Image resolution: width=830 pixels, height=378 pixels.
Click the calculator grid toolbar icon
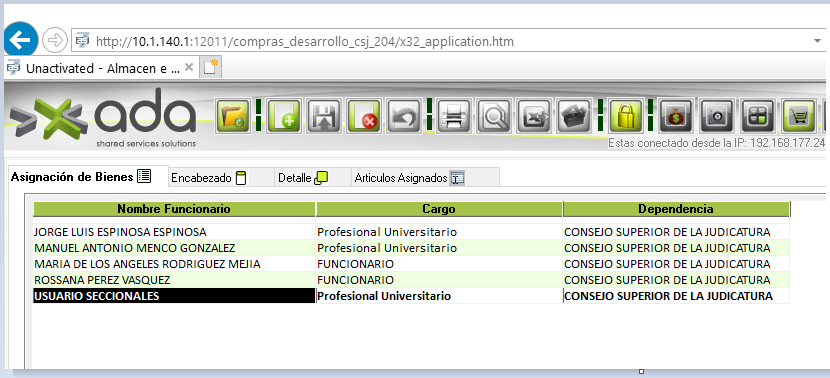pos(757,116)
